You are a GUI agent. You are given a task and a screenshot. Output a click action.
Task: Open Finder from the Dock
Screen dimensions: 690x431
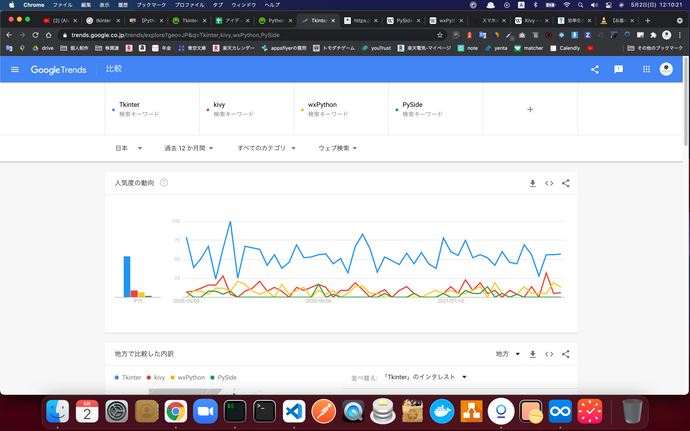click(58, 412)
